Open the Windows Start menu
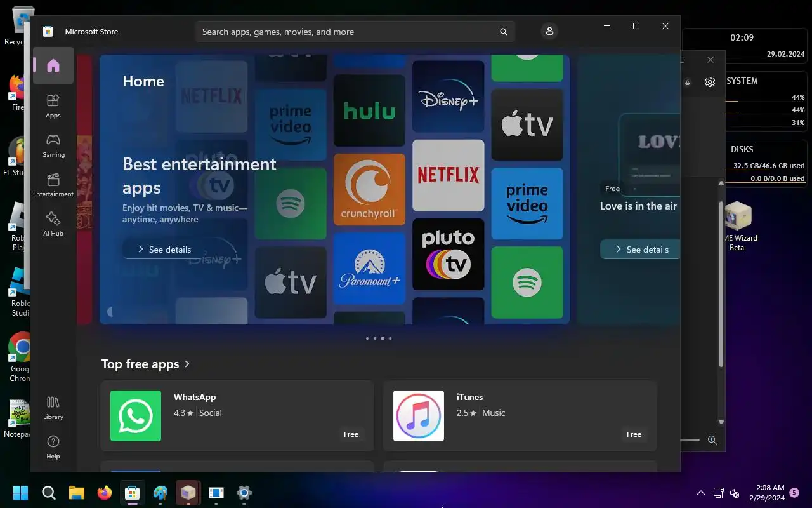The width and height of the screenshot is (812, 508). [20, 493]
